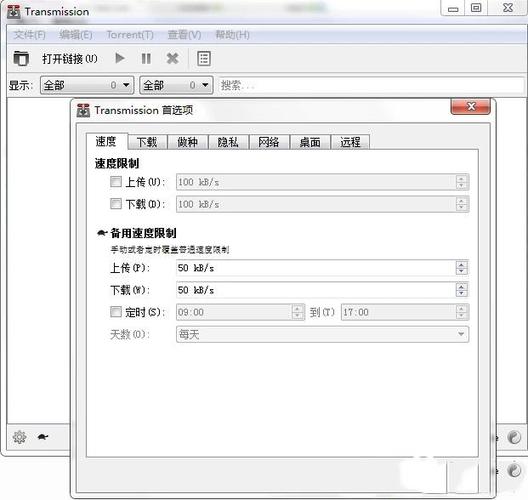Viewport: 528px width, 500px height.
Task: Enable the 定时(S) schedule checkbox
Action: [x=116, y=312]
